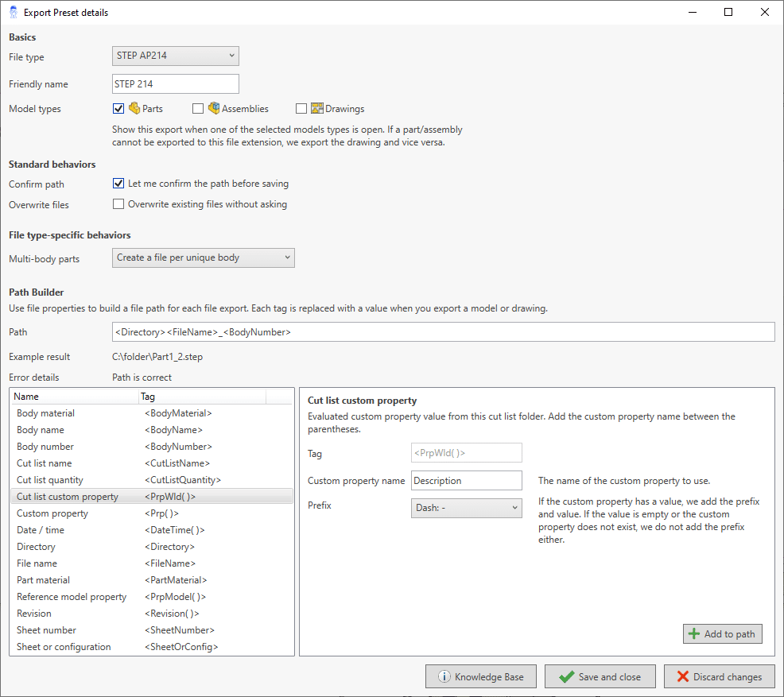Click the application icon in the title bar
This screenshot has height=697, width=784.
pyautogui.click(x=12, y=12)
